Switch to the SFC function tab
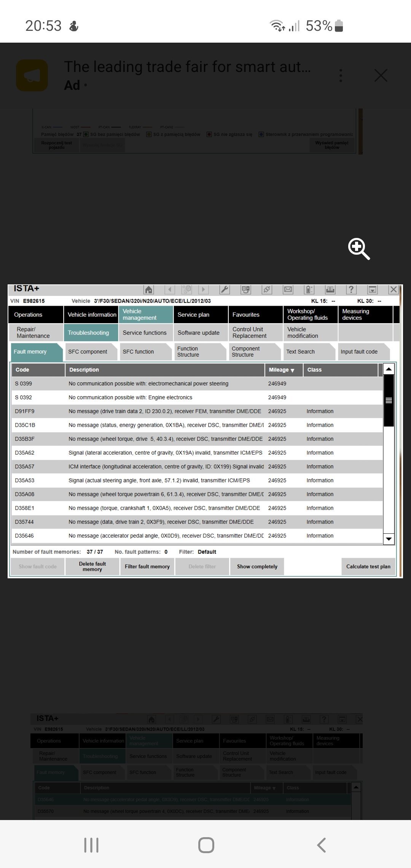Image resolution: width=411 pixels, height=868 pixels. [x=146, y=352]
